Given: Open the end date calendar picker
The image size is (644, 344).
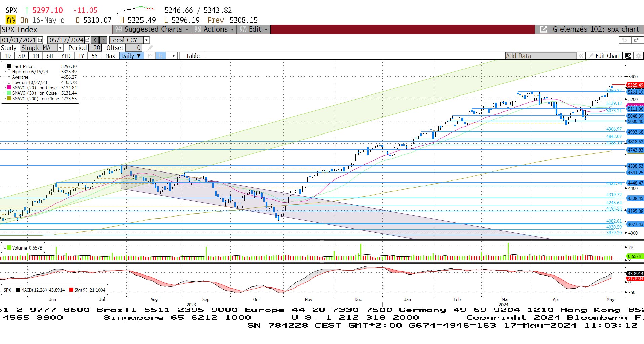Looking at the screenshot, I should (88, 40).
